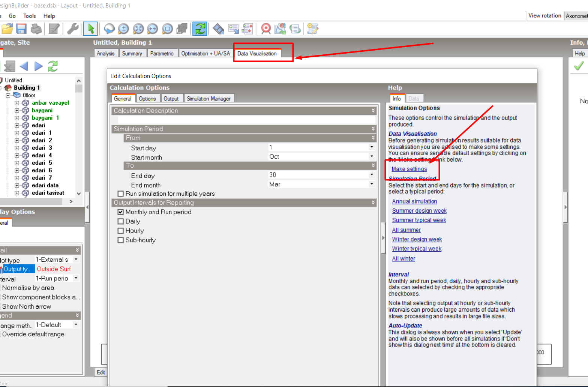Screen dimensions: 588x387
Task: Click the film strip movie icon
Action: click(218, 29)
